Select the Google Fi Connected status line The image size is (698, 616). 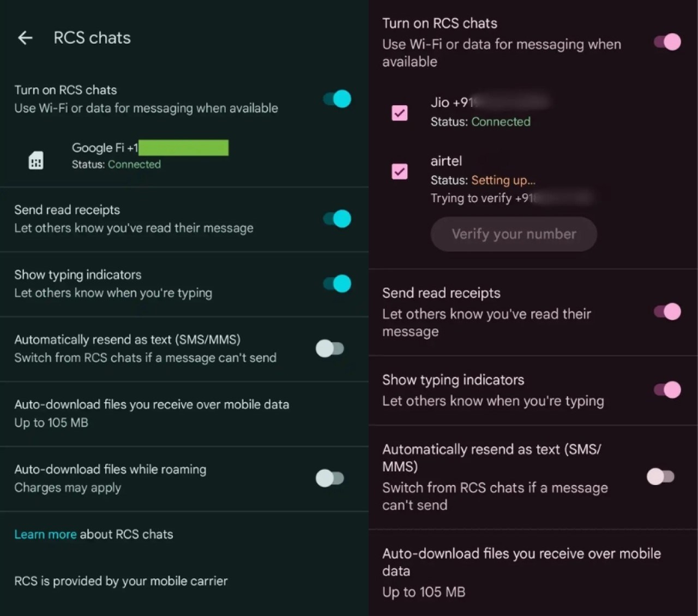pyautogui.click(x=116, y=164)
